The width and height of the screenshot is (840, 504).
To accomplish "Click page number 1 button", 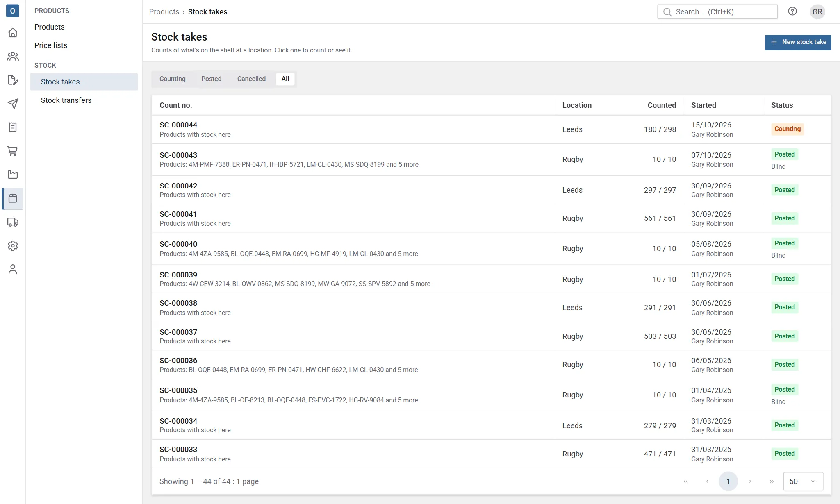I will click(x=728, y=481).
